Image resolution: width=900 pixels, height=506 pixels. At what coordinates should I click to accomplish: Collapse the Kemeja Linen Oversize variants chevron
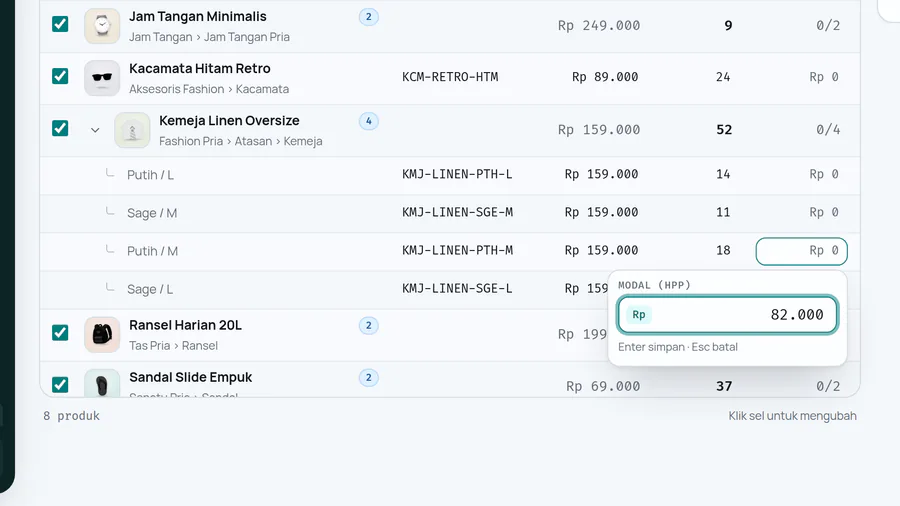pos(95,130)
